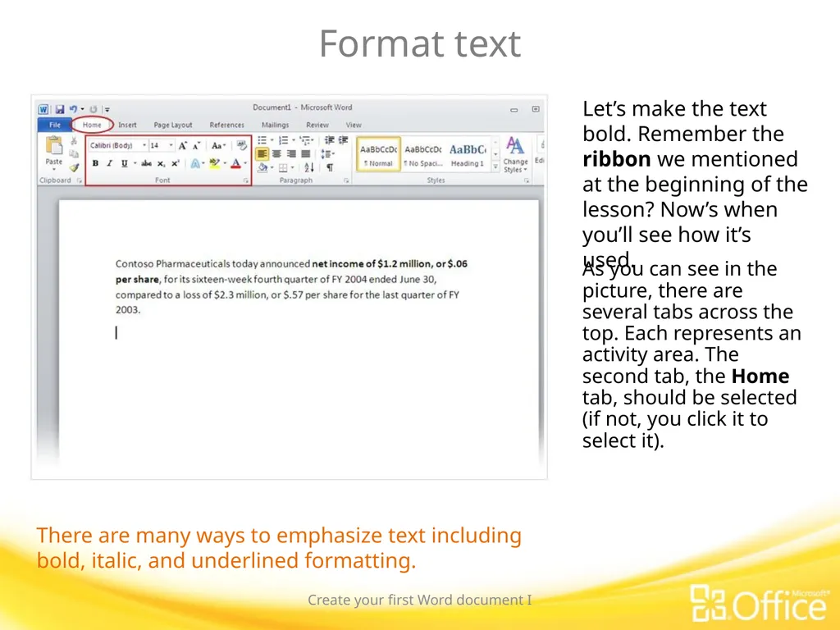Open the Paragraph dialog box launcher

[346, 181]
